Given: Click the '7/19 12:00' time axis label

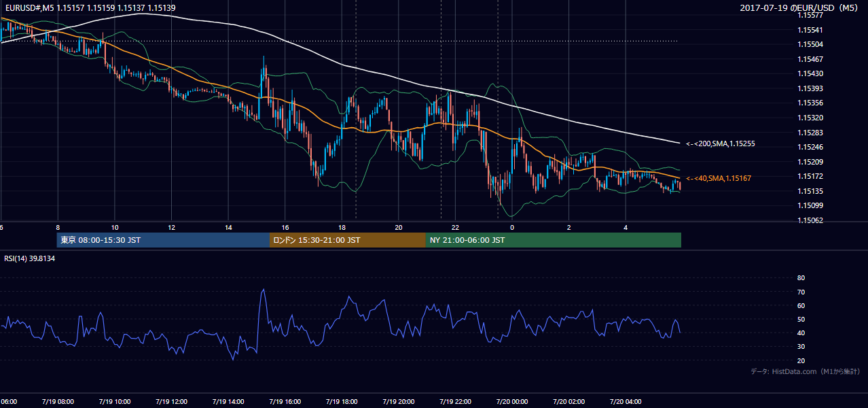Looking at the screenshot, I should click(171, 402).
